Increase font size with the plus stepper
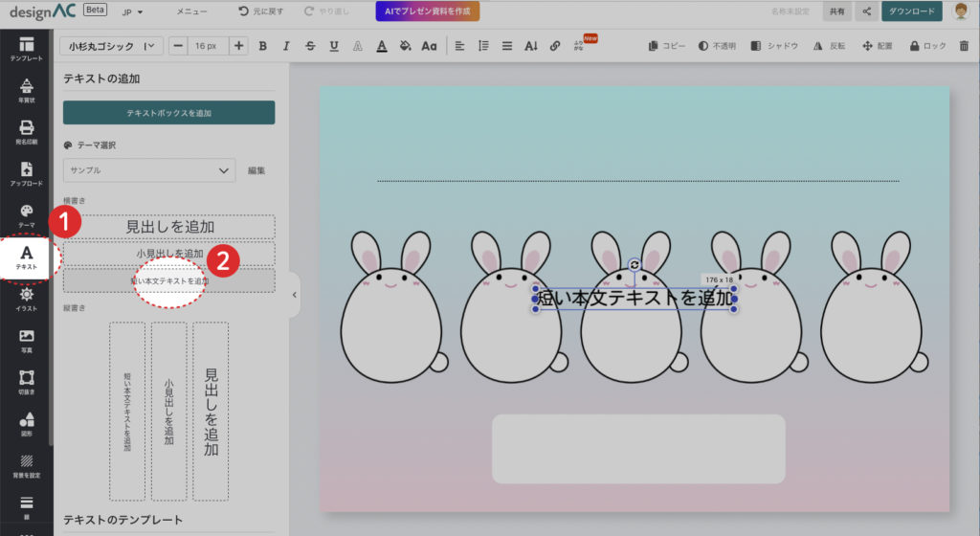The width and height of the screenshot is (980, 536). (238, 46)
